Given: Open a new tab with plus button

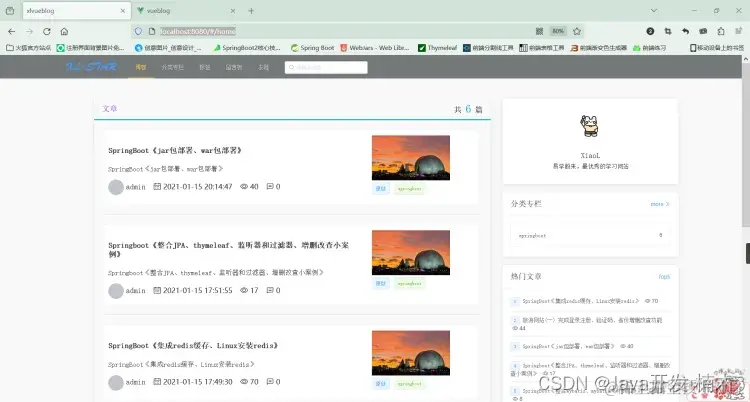Looking at the screenshot, I should tap(251, 11).
